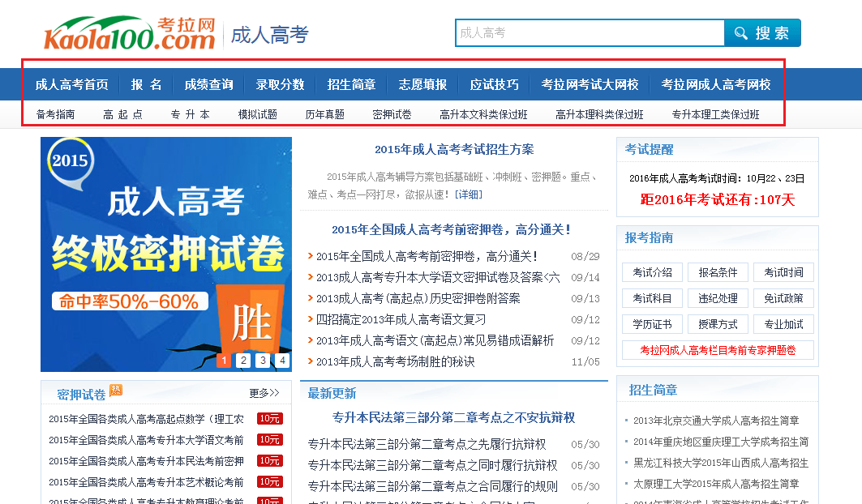Viewport: 862px width, 504px height.
Task: Open 成人高考首页 in the navigation bar
Action: click(x=71, y=84)
